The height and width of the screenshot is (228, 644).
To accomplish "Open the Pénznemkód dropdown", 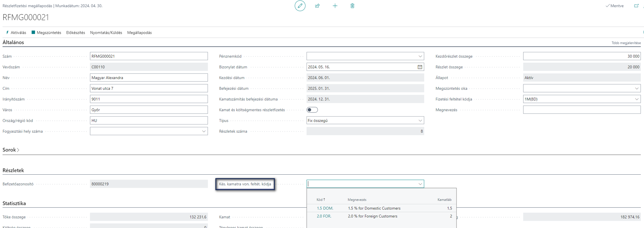I will tap(420, 56).
